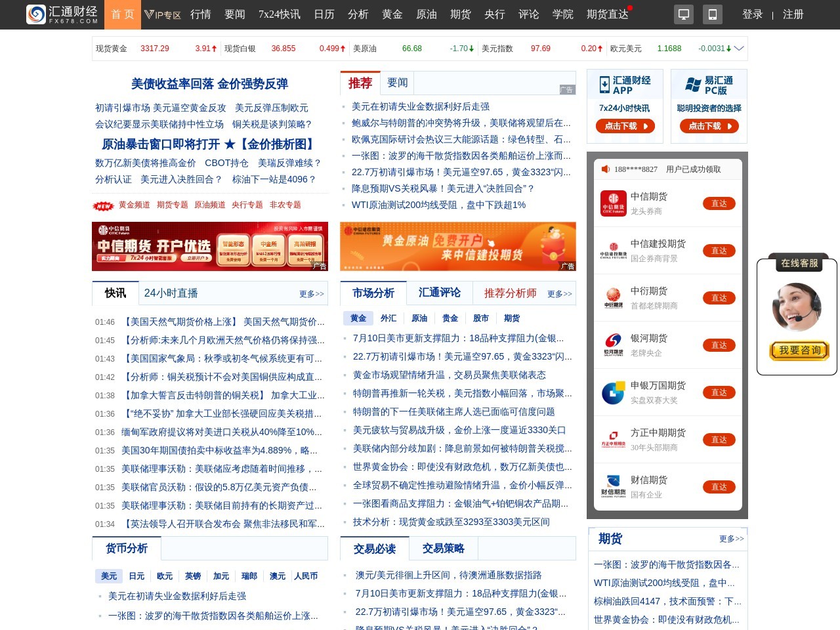The height and width of the screenshot is (630, 840).
Task: Switch to the 汇通评论 tab
Action: [x=439, y=293]
